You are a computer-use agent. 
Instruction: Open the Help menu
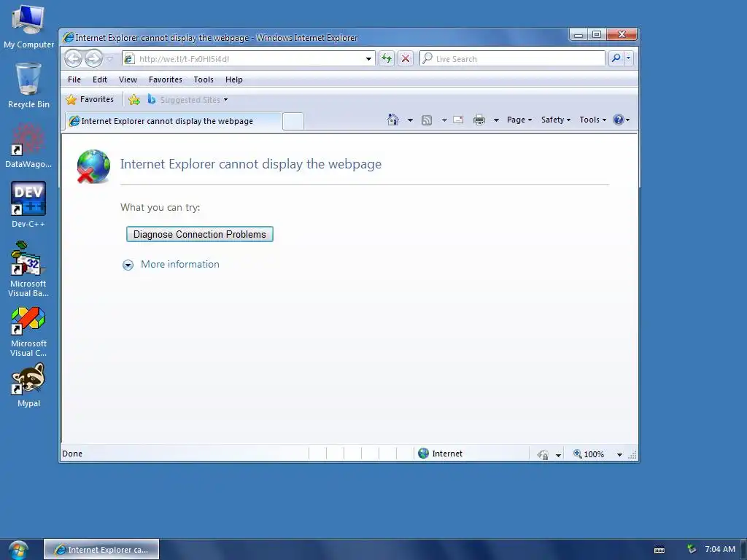pos(233,79)
